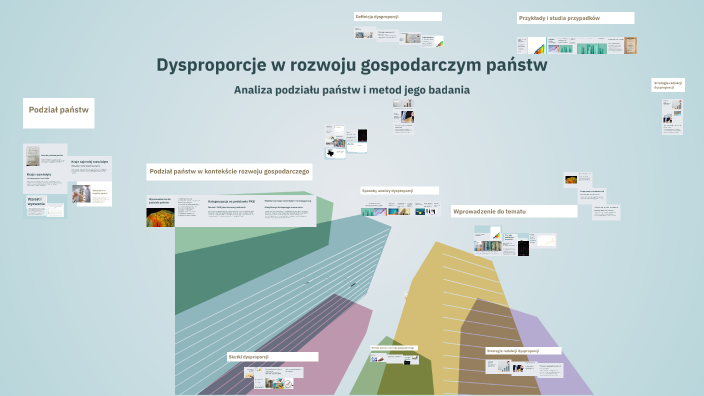Click the slide stack under small 'Strategie redukcji' label
Screen dimensions: 704x396
pyautogui.click(x=672, y=117)
